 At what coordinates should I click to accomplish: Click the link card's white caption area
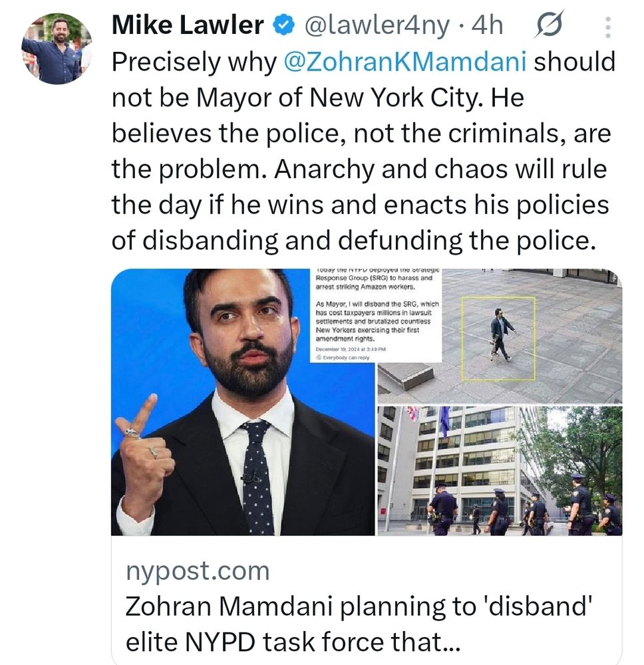367,600
